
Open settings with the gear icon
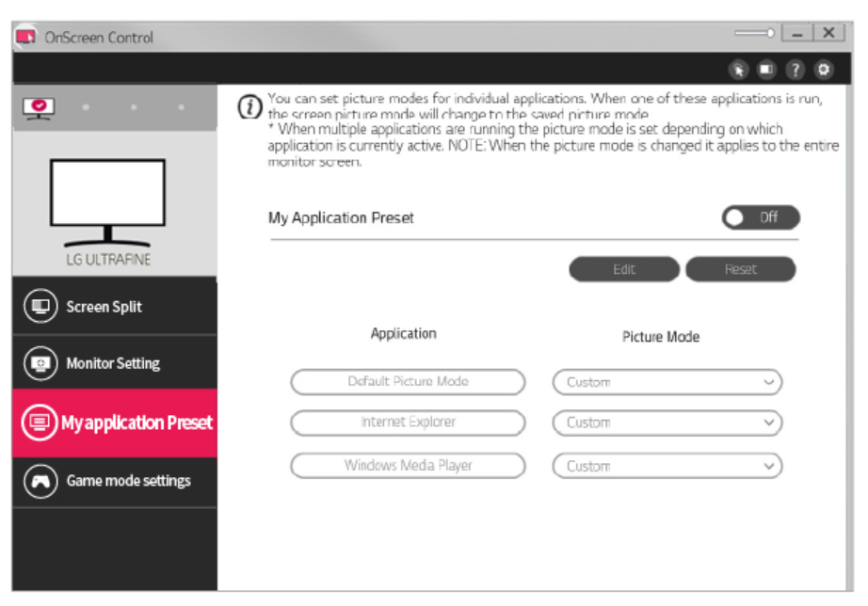pyautogui.click(x=824, y=70)
